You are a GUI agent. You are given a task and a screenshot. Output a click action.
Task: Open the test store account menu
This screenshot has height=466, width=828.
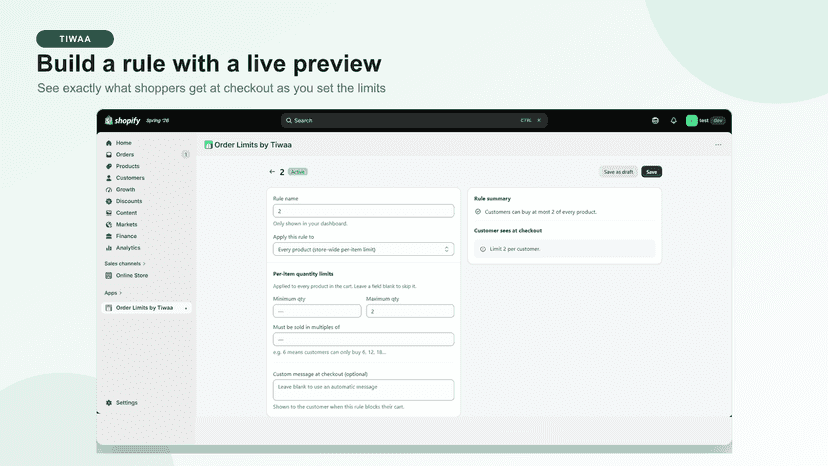[705, 120]
